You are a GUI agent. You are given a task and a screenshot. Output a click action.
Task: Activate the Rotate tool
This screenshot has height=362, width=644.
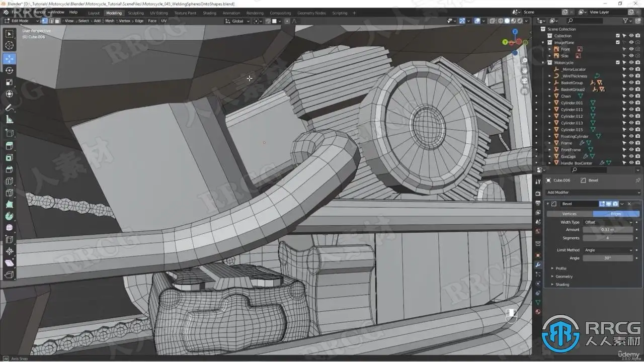[9, 70]
